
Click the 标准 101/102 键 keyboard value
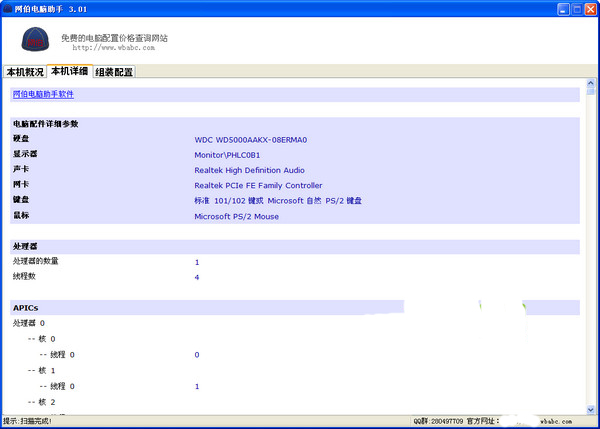coord(278,201)
